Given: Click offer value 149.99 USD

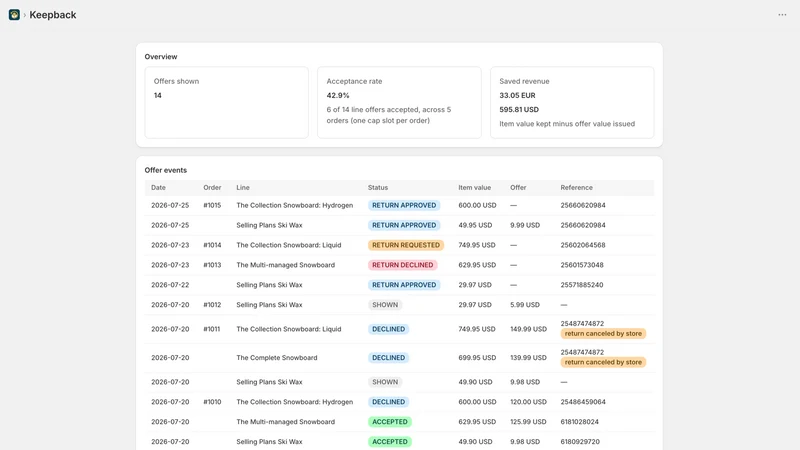Looking at the screenshot, I should point(528,329).
